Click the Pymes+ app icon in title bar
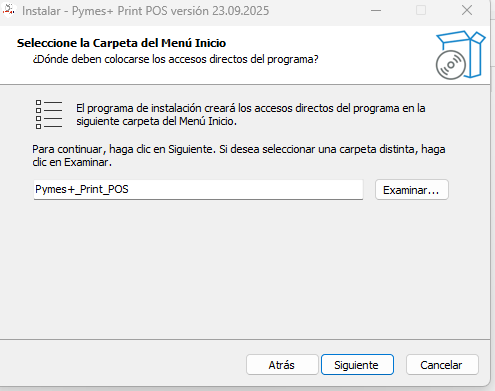The width and height of the screenshot is (495, 391). click(8, 10)
